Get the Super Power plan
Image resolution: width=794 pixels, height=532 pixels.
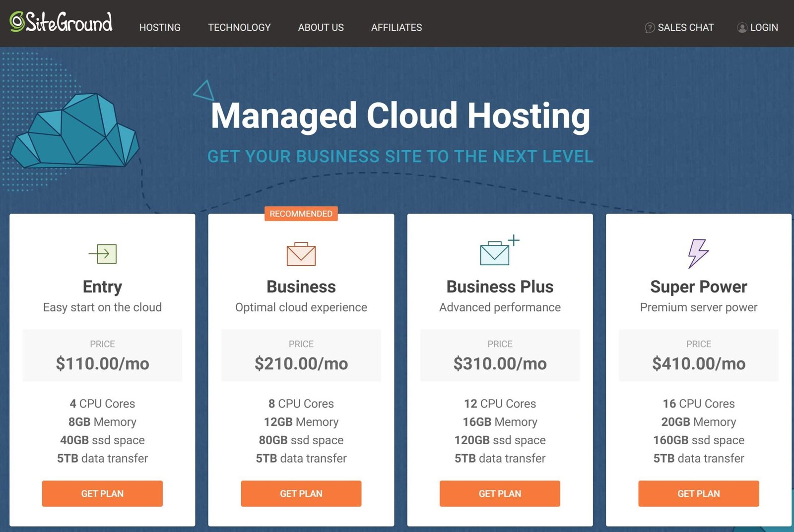(699, 493)
